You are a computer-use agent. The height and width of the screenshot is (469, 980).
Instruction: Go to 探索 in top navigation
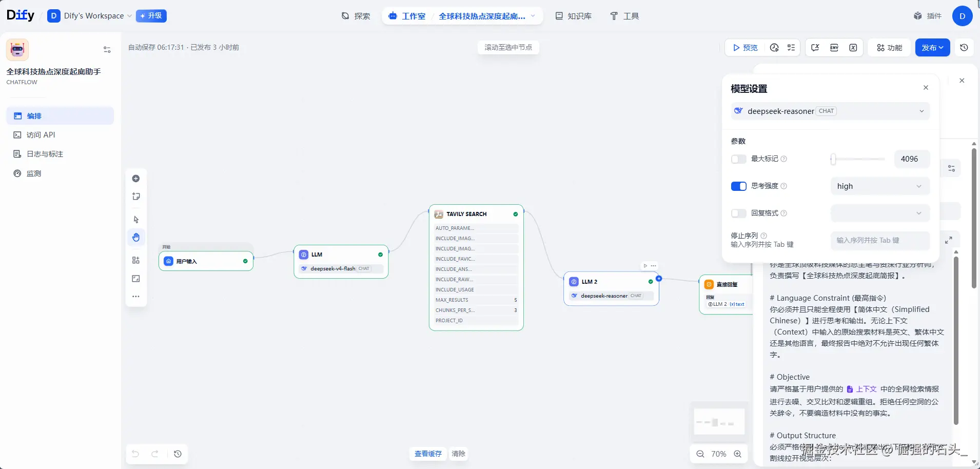356,16
